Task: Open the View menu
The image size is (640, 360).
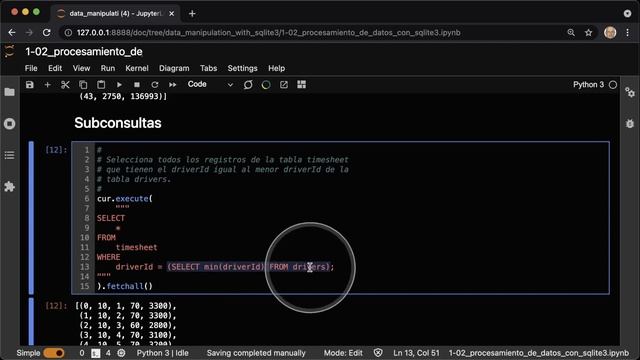Action: 81,68
